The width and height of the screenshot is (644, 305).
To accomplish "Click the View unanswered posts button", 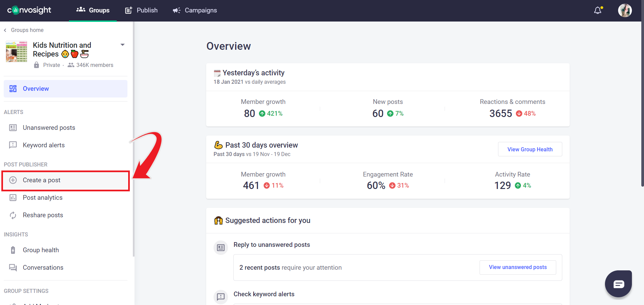I will [518, 267].
